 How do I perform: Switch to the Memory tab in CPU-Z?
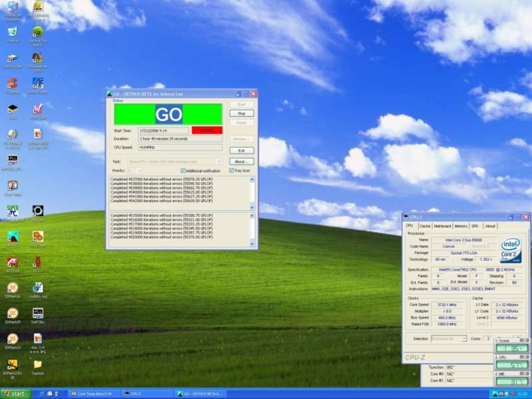coord(461,226)
